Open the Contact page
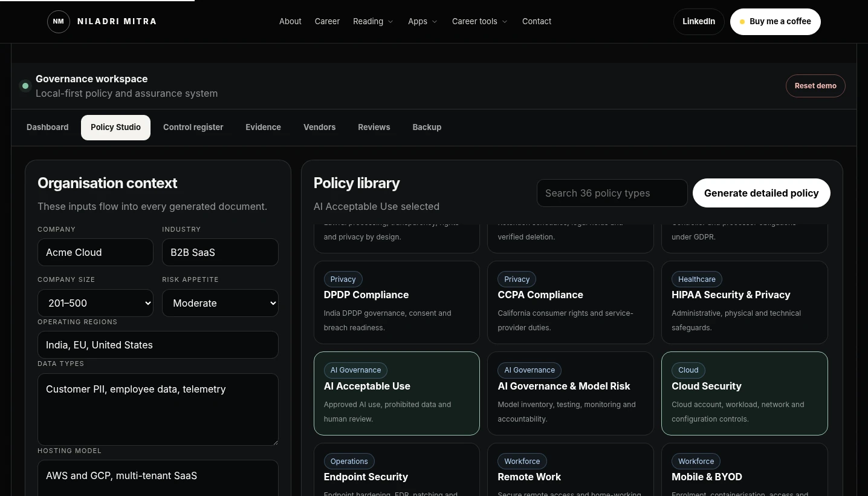The height and width of the screenshot is (496, 868). coord(537,21)
